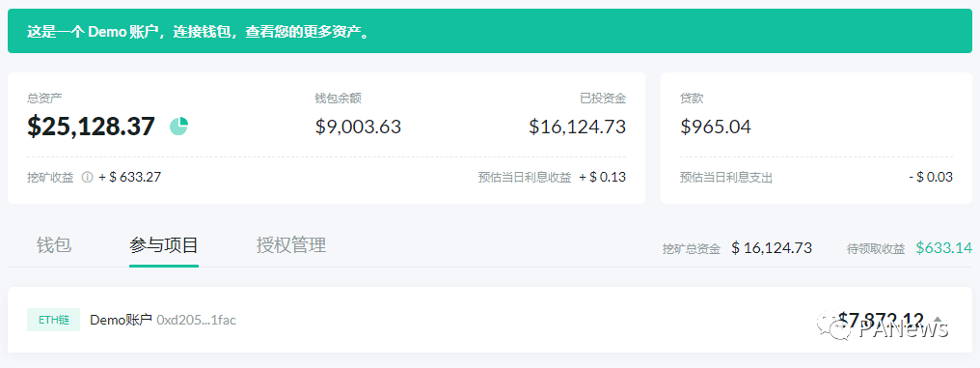
Task: Click the 预估当日利息支出 value - $ 0.03
Action: [931, 177]
